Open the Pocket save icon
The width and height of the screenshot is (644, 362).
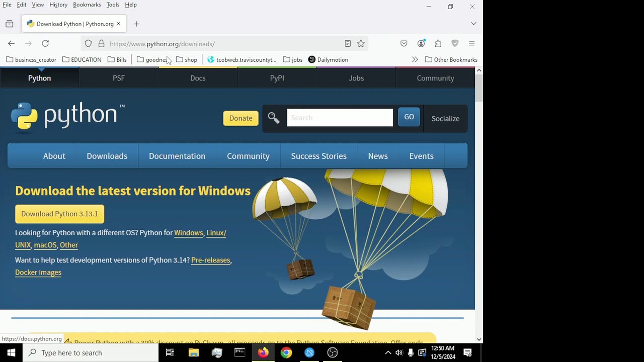[x=404, y=44]
